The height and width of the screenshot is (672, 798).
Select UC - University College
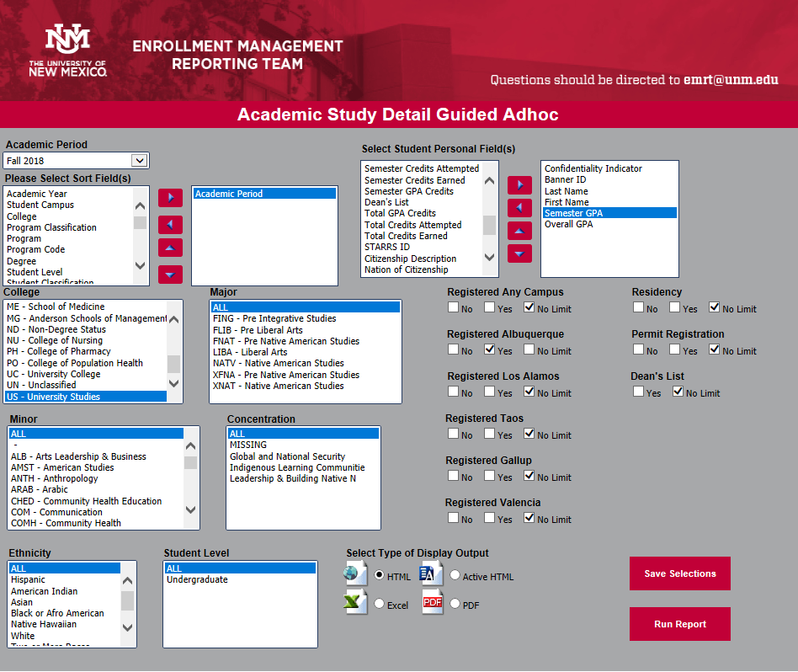pos(53,374)
